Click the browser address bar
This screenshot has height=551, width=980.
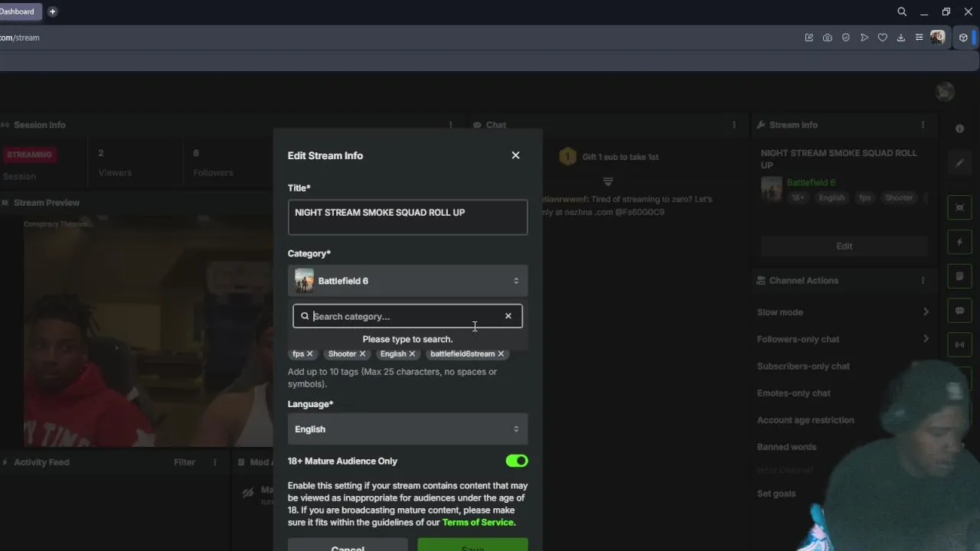(x=398, y=37)
